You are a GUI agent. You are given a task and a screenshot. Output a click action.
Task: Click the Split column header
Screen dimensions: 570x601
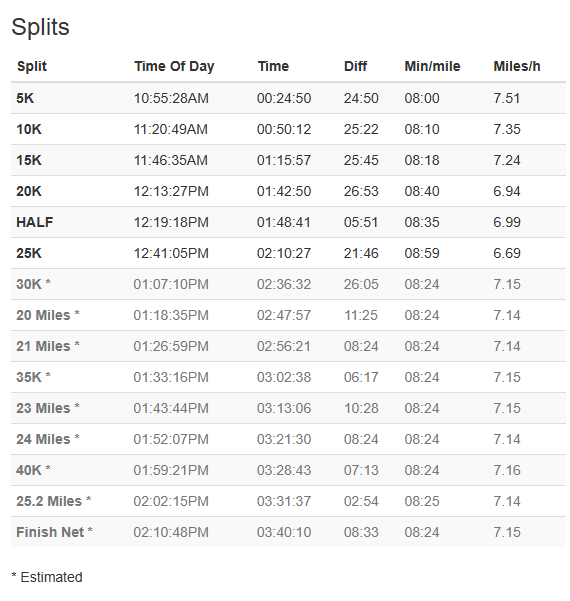point(32,66)
